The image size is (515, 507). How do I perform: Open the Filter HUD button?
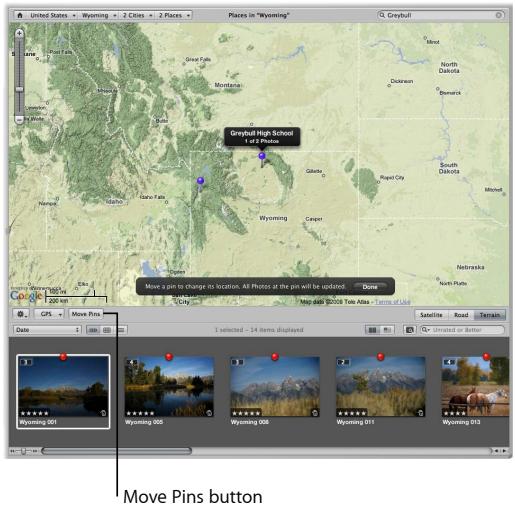pyautogui.click(x=410, y=330)
